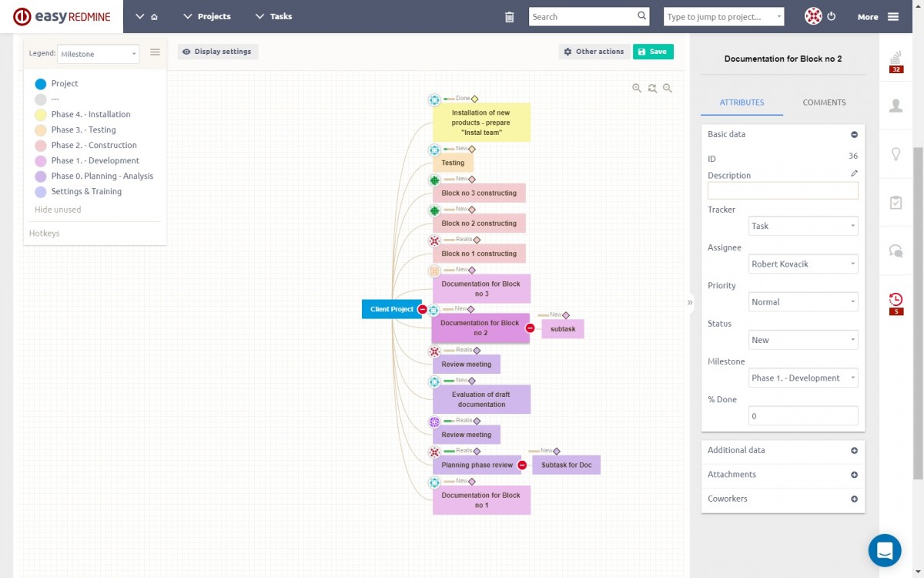Open Display settings

[x=218, y=52]
